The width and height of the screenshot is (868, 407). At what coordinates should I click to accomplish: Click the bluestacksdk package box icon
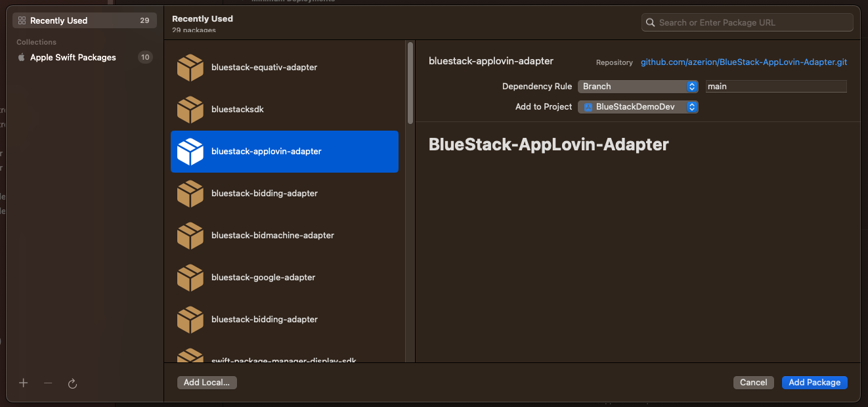(190, 109)
